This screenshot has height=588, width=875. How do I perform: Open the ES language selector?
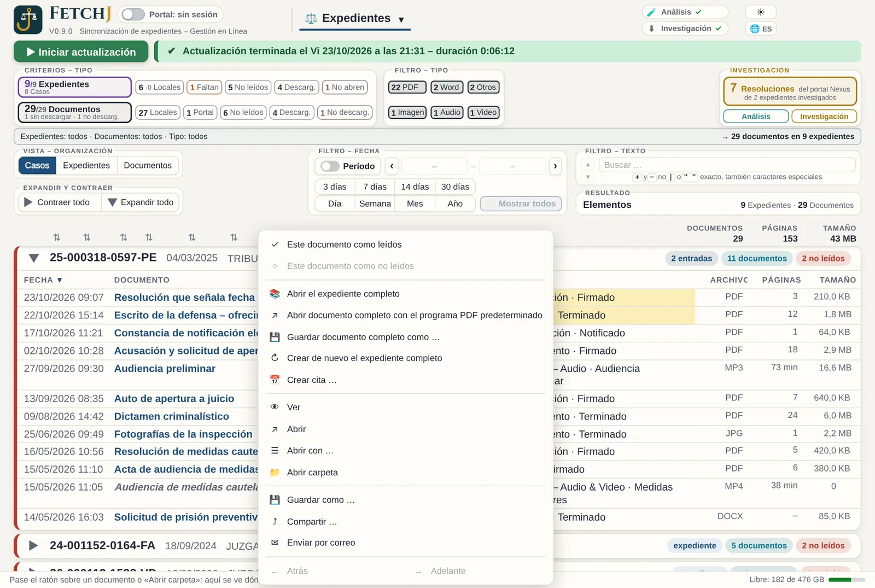point(761,28)
